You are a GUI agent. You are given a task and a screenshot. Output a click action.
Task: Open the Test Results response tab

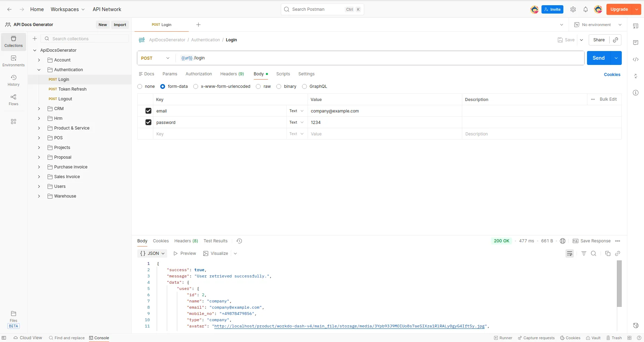(215, 241)
